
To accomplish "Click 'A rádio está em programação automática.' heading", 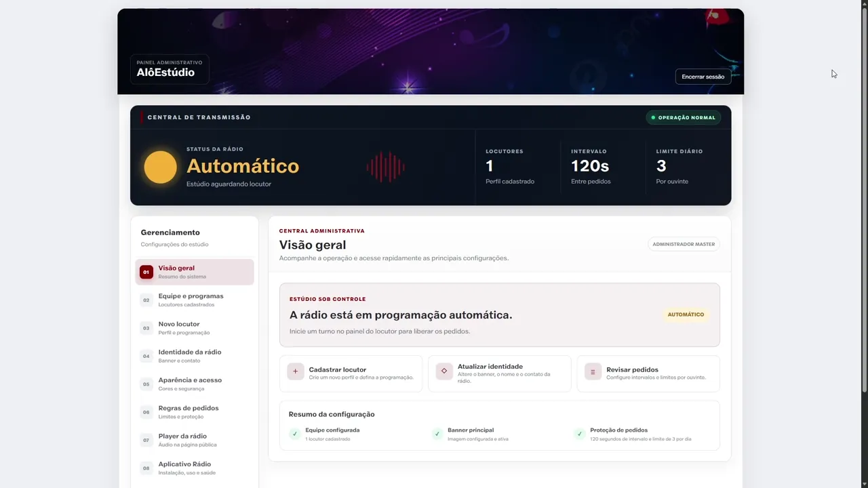I will [x=401, y=315].
